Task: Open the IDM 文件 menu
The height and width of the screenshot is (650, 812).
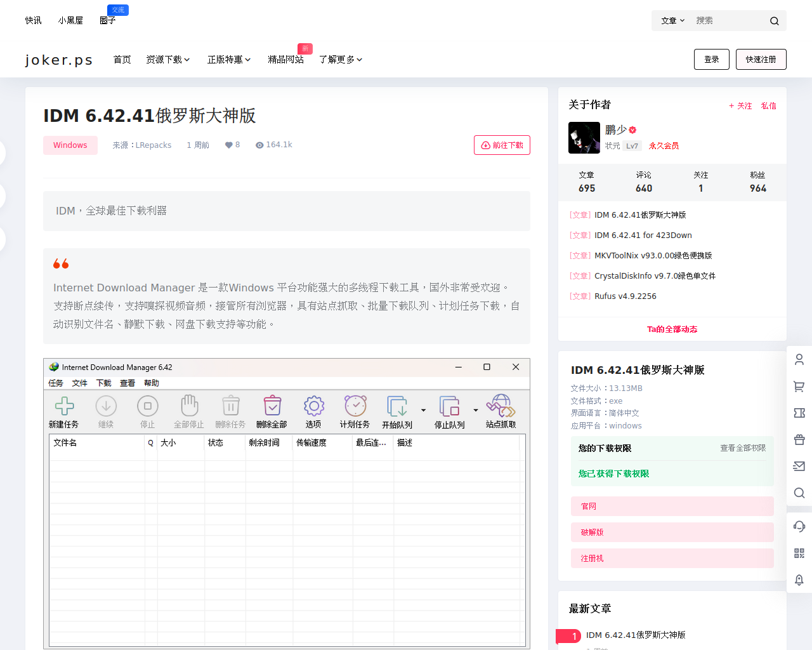Action: (80, 383)
